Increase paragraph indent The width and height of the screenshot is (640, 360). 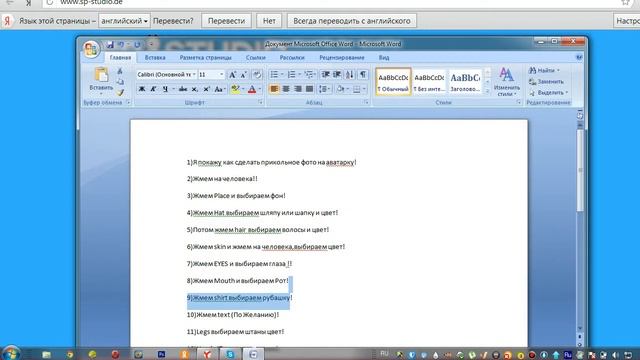(337, 75)
